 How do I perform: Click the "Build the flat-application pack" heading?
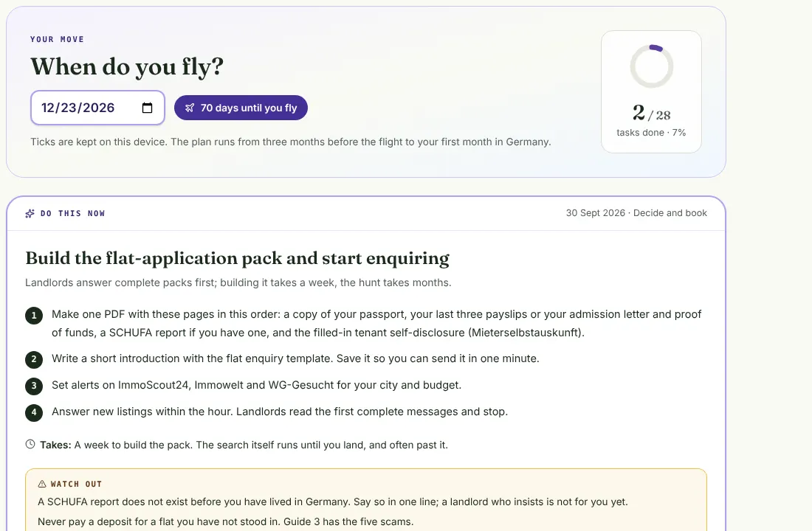(237, 257)
